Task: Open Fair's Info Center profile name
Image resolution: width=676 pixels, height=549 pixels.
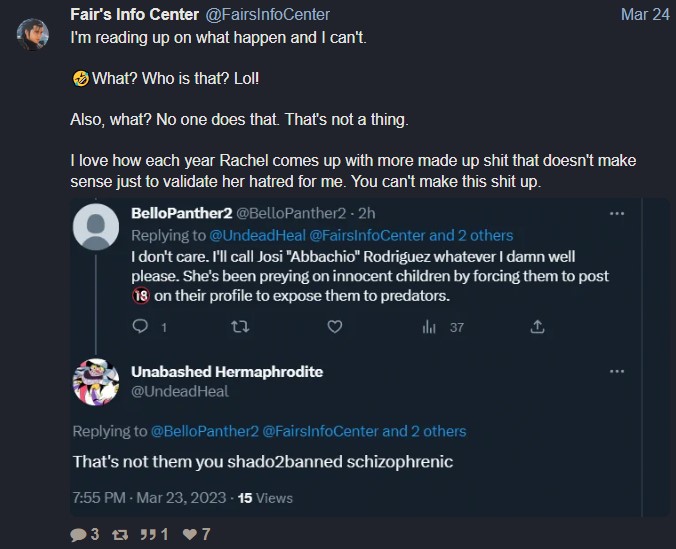Action: coord(132,14)
